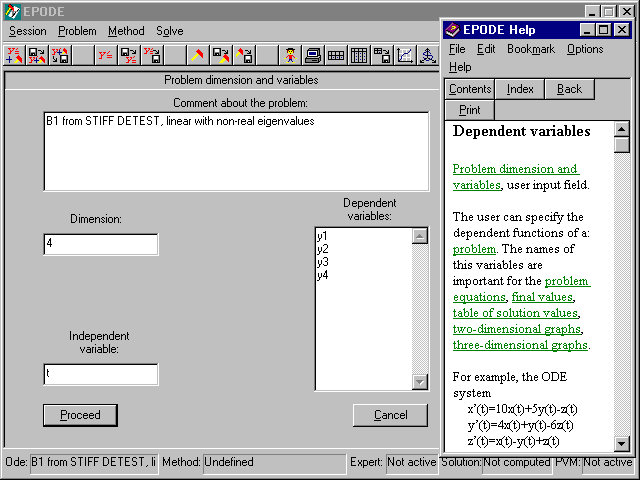Click the two-dimensional graph toolbar icon

click(x=405, y=56)
